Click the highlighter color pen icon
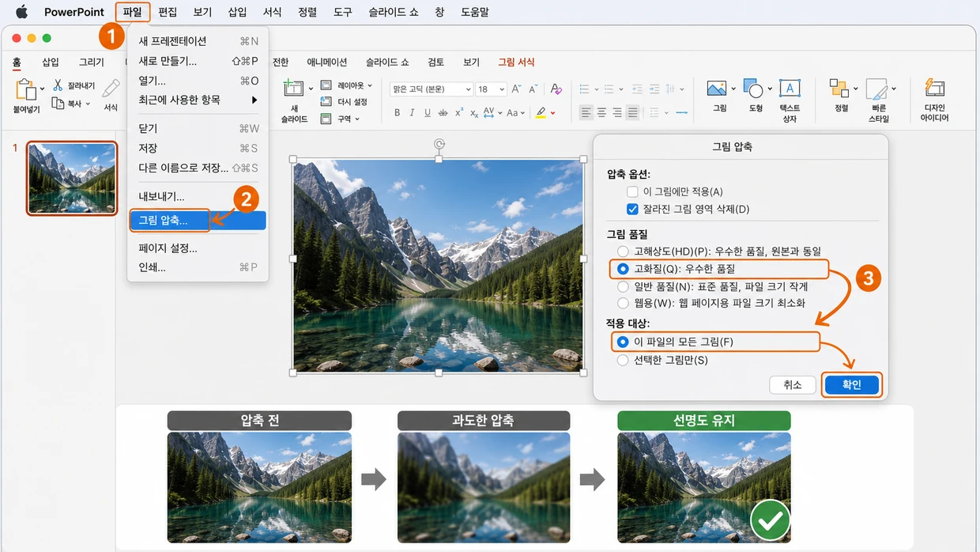 [x=541, y=113]
